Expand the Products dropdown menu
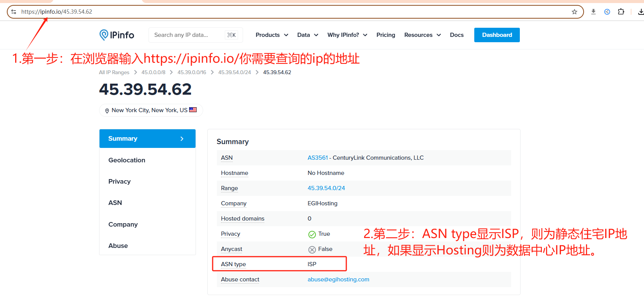 [x=272, y=35]
